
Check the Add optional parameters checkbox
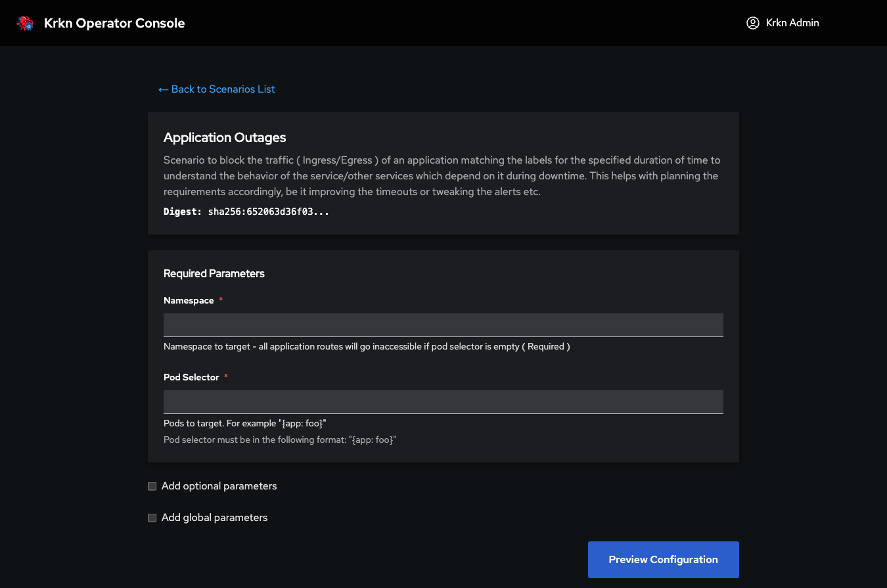[x=152, y=486]
